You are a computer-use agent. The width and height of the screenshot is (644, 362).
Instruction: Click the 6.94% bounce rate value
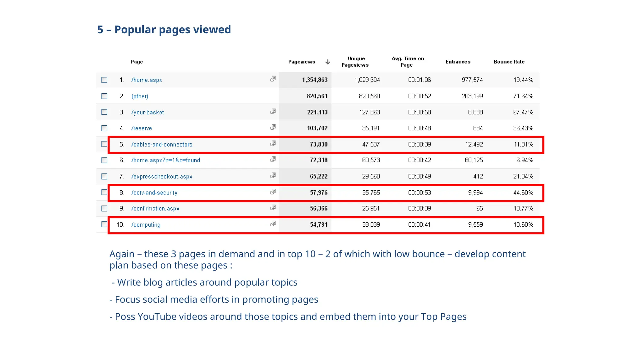click(x=525, y=160)
